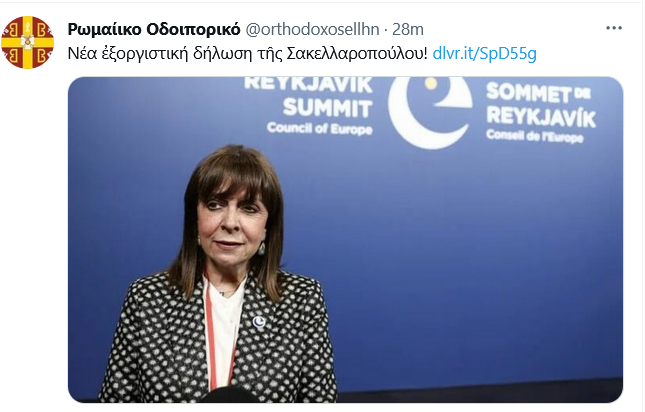Image resolution: width=645 pixels, height=412 pixels.
Task: Click the 'Council of Europe' caption in photo
Action: (320, 128)
